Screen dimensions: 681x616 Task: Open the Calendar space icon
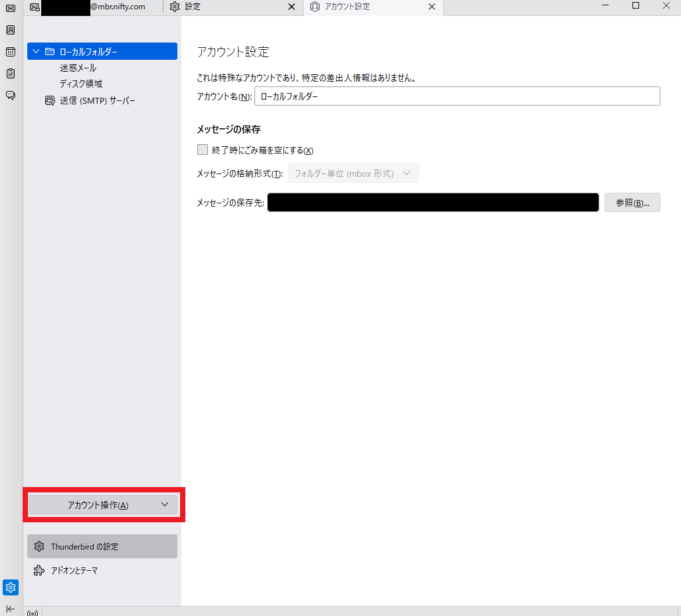11,52
